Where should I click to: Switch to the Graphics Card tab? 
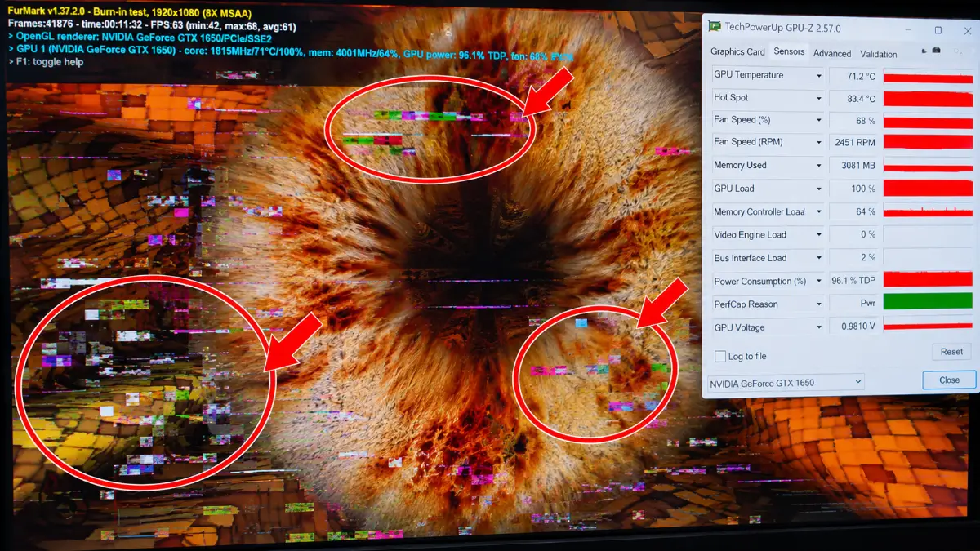pyautogui.click(x=737, y=52)
